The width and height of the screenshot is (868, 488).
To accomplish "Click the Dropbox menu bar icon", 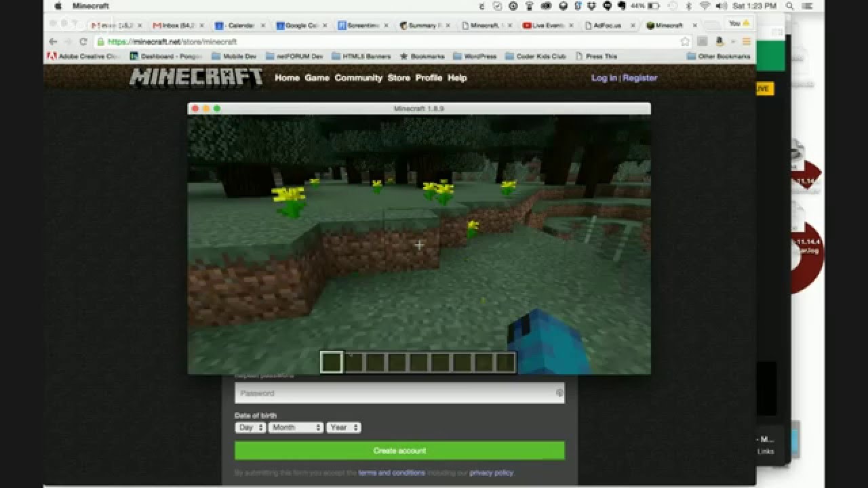I will coord(593,6).
